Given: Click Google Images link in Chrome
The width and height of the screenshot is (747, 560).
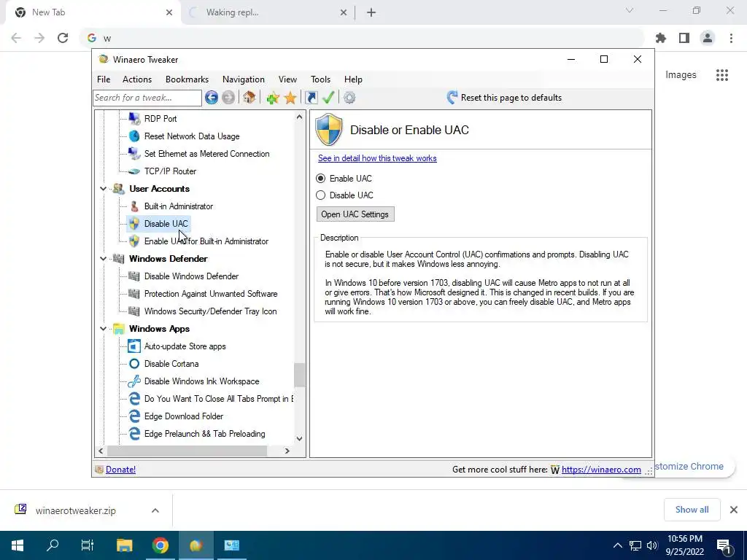Looking at the screenshot, I should pos(681,75).
